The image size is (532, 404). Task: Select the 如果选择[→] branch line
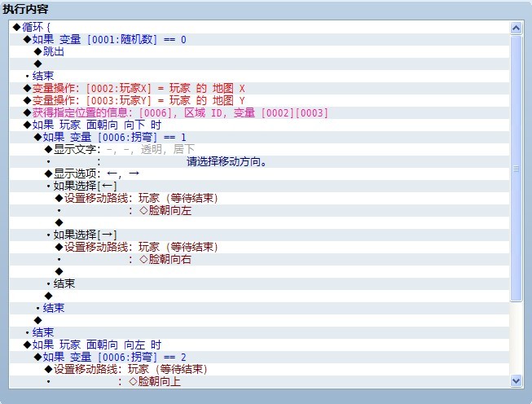[x=260, y=235]
